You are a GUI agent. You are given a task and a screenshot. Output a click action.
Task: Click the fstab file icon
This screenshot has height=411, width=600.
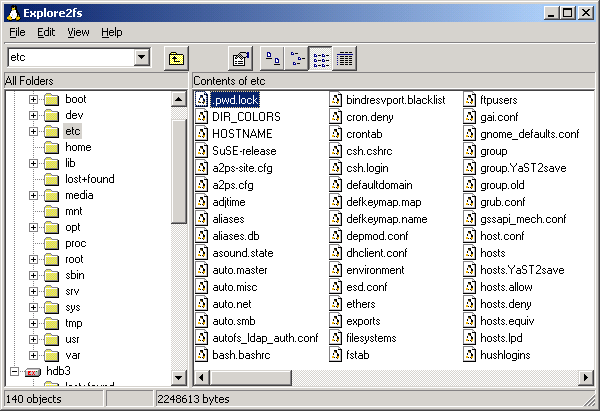click(336, 355)
